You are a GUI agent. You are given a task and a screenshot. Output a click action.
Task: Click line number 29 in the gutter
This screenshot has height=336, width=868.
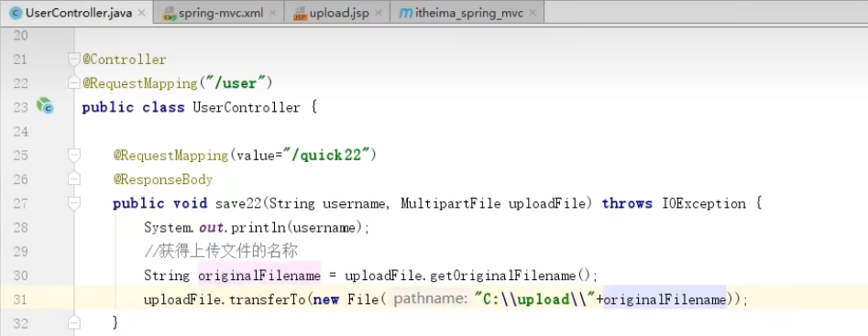(20, 252)
